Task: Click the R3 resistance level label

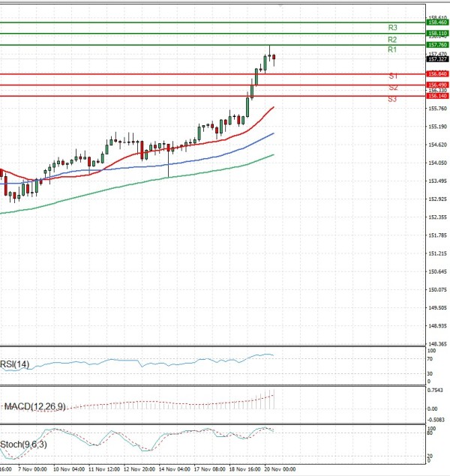Action: point(392,28)
